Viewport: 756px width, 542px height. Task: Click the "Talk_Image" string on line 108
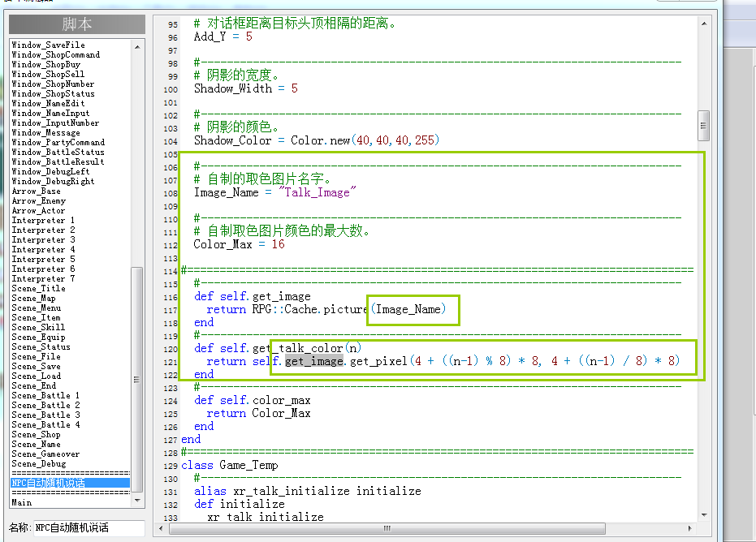(x=317, y=192)
